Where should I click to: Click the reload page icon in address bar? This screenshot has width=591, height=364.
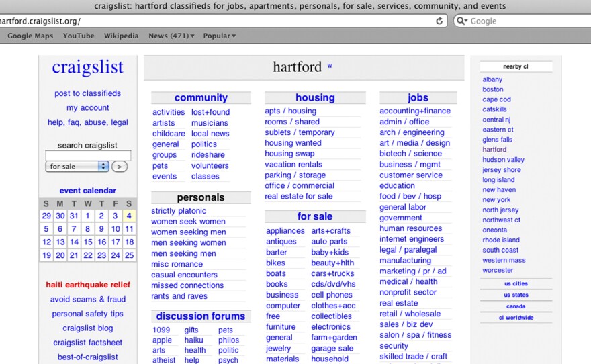pyautogui.click(x=439, y=21)
